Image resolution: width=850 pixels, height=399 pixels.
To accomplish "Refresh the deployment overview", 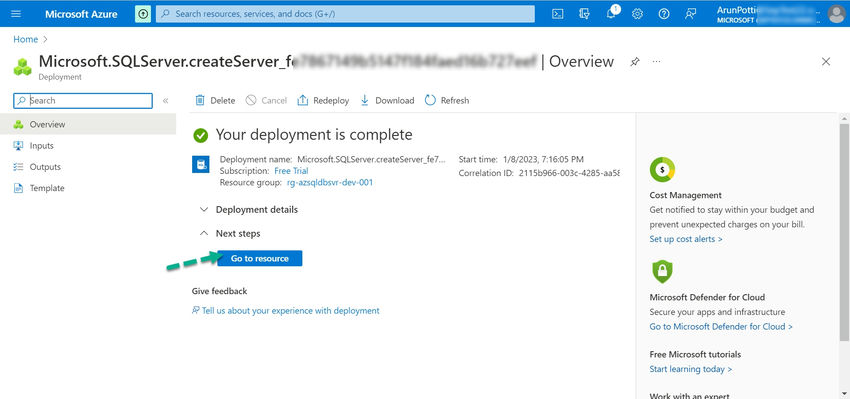I will click(447, 100).
